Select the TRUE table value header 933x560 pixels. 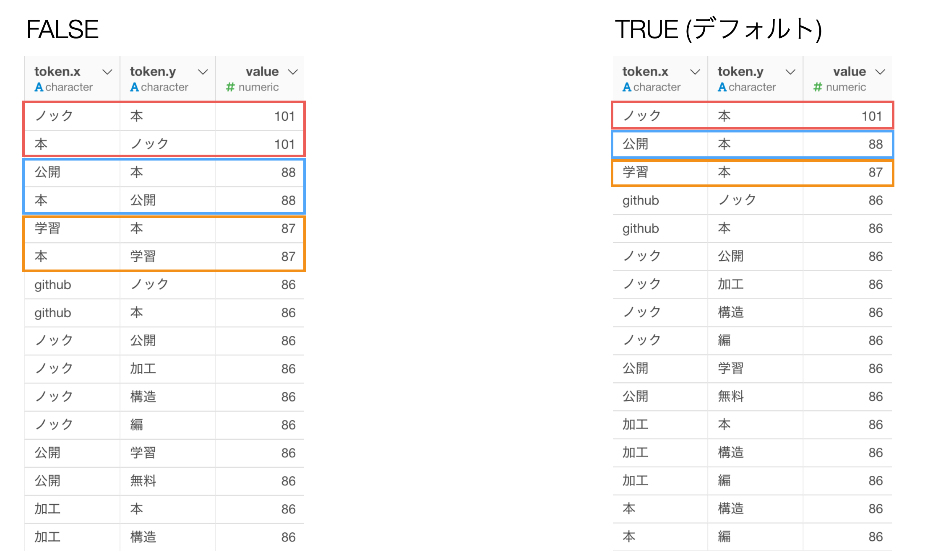pos(849,72)
